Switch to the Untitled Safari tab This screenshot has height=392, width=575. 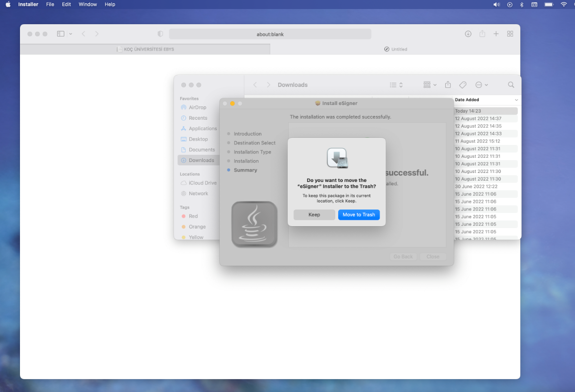[395, 49]
